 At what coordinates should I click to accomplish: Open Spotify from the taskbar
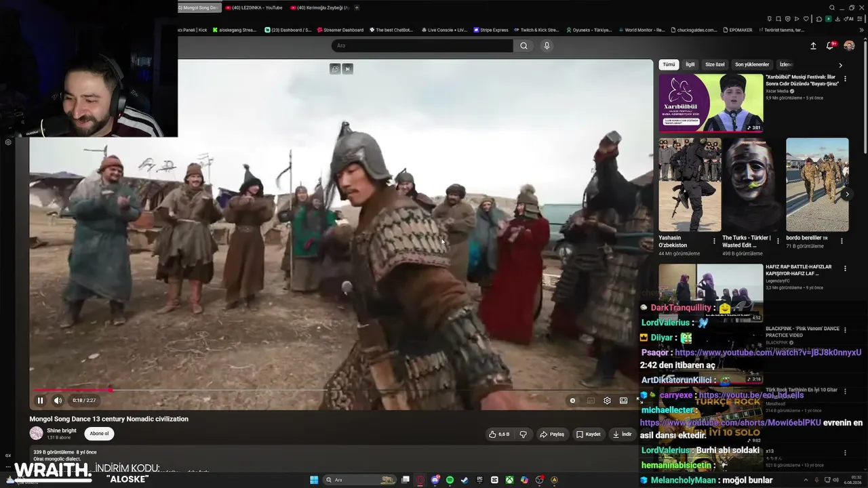[450, 480]
